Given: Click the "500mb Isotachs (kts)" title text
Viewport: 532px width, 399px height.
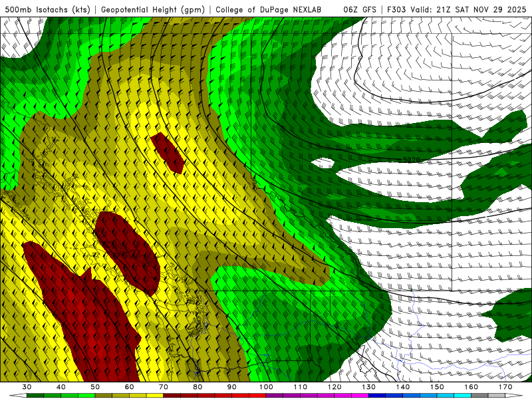Looking at the screenshot, I should 48,9.
